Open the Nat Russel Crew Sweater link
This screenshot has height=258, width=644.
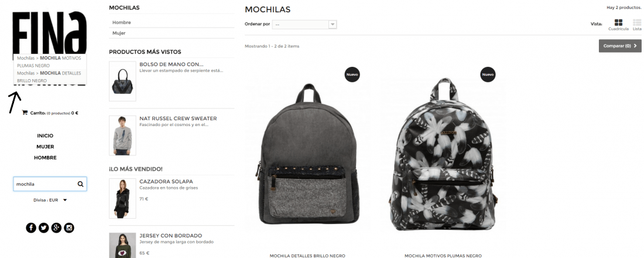178,118
